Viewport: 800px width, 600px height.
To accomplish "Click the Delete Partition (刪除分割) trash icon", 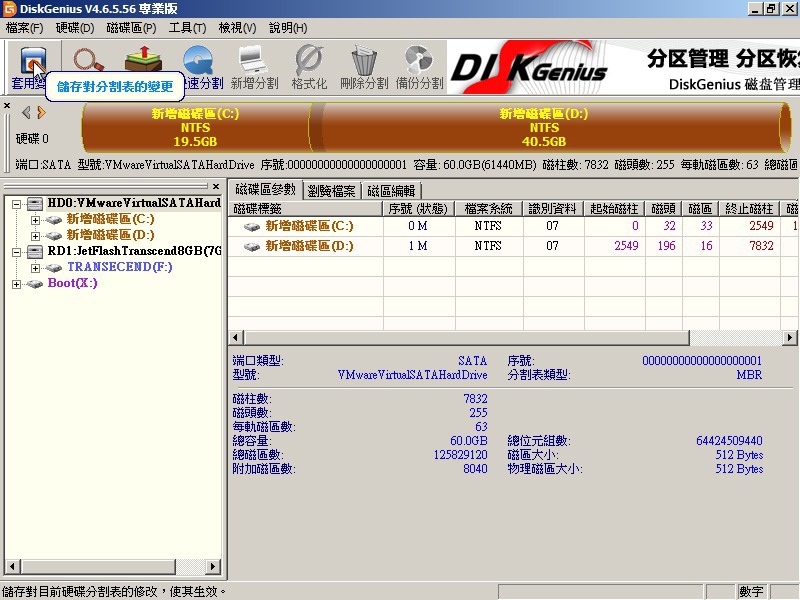I will [x=364, y=66].
